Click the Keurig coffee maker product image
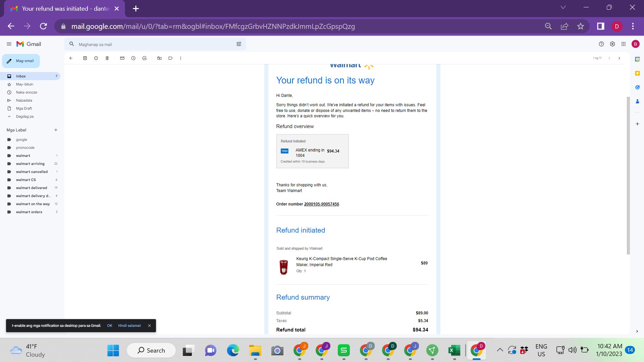 284,267
